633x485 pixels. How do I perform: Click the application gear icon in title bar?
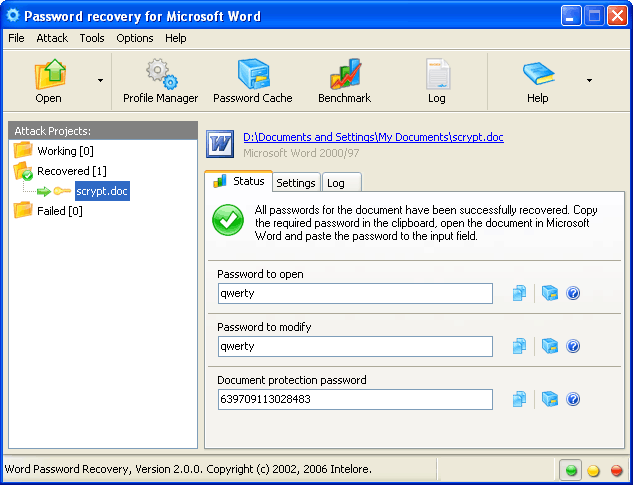click(13, 16)
